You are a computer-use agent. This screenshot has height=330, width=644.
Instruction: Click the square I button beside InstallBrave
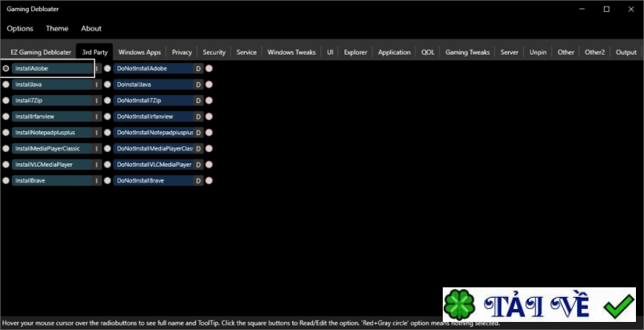97,180
